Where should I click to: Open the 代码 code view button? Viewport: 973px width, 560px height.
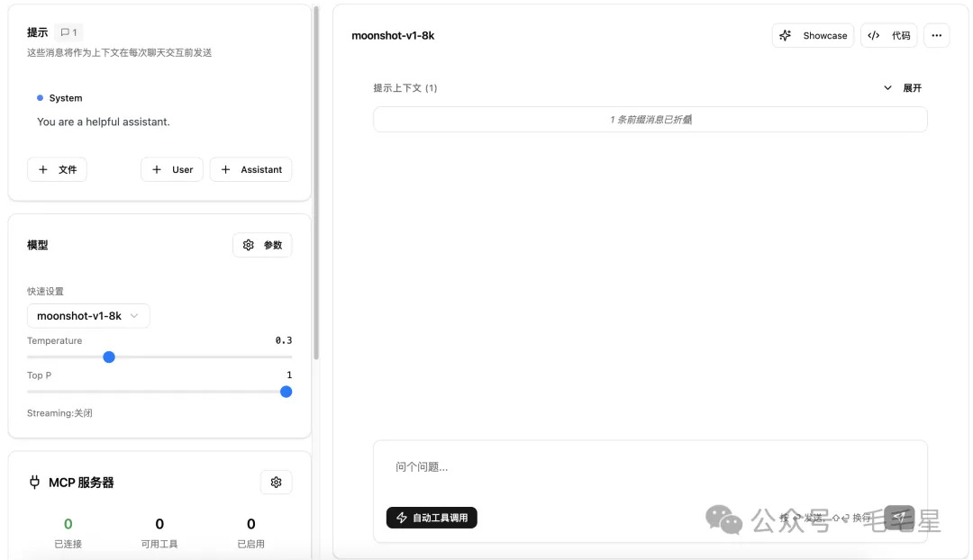tap(888, 35)
